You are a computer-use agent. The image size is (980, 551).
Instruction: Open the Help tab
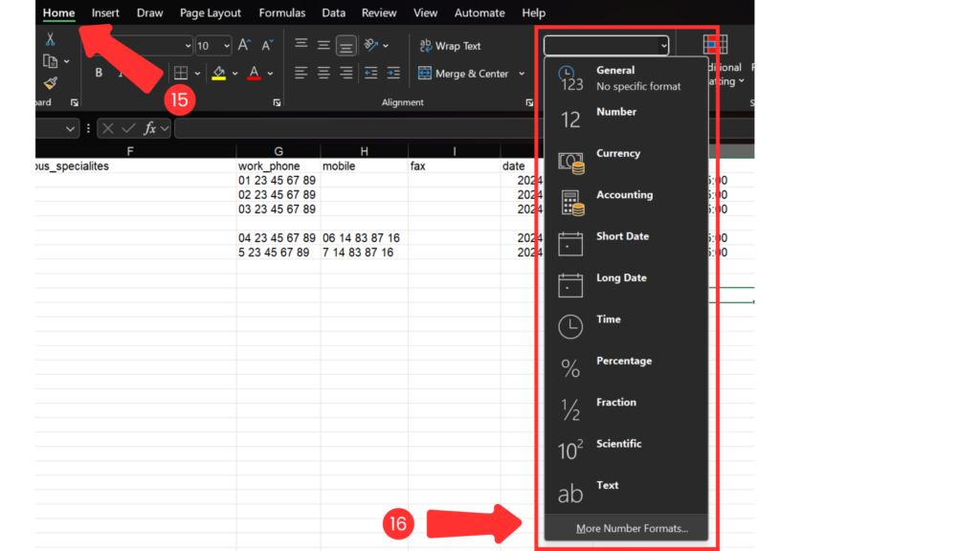pos(533,12)
